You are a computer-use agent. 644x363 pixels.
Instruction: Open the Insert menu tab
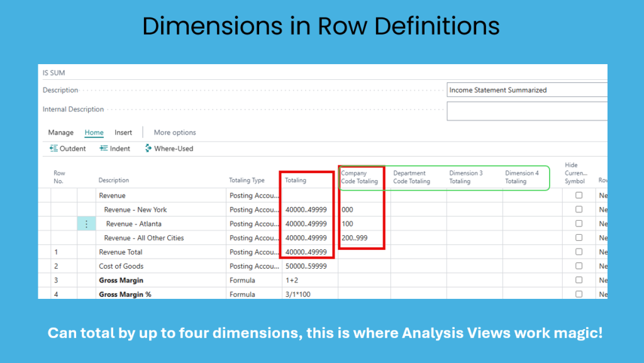click(x=123, y=133)
